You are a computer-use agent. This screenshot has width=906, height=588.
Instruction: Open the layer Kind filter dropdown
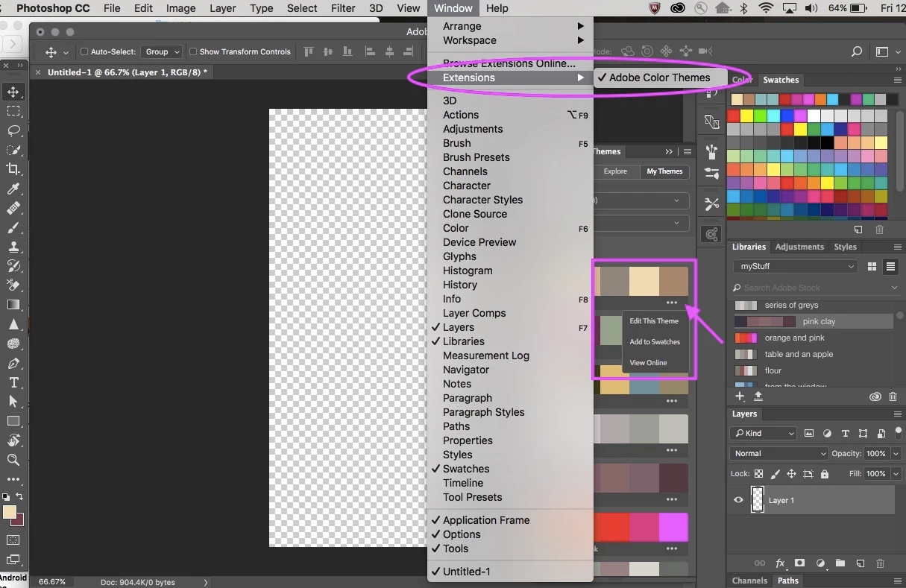point(764,433)
